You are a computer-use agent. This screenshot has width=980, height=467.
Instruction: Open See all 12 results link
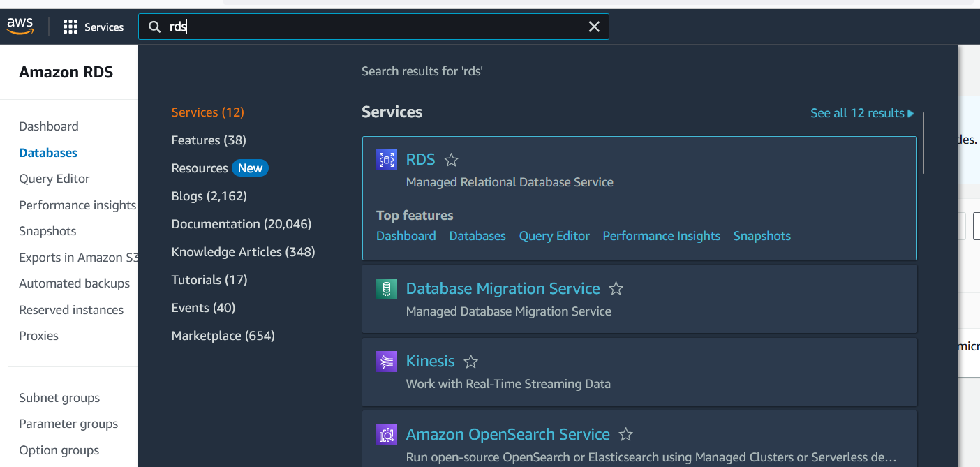tap(862, 113)
